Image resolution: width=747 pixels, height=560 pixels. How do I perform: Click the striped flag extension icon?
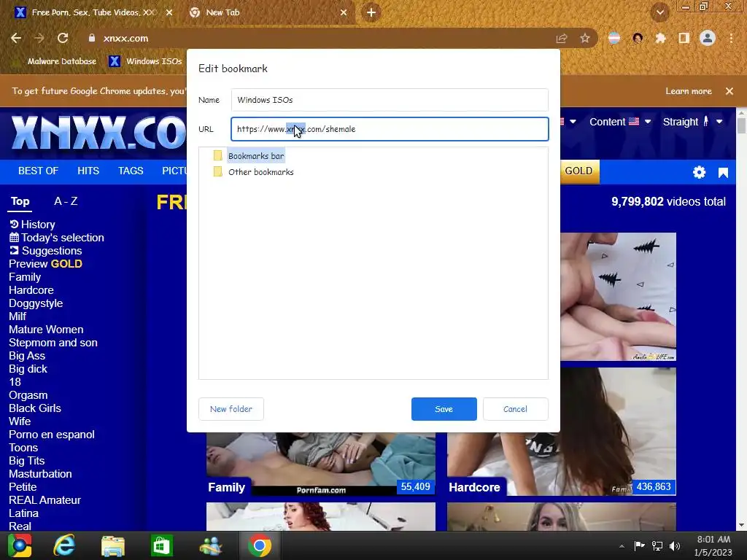pos(614,38)
